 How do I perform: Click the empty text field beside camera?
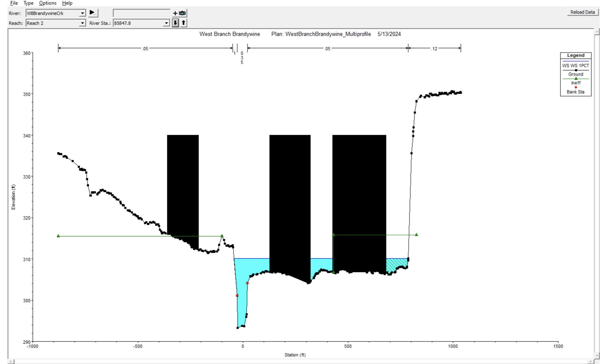pos(141,13)
